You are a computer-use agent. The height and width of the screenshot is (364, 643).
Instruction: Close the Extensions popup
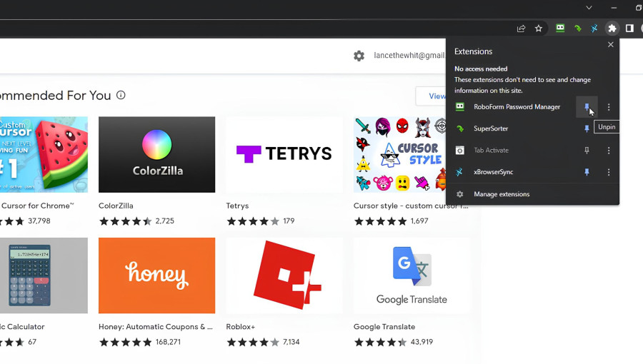point(611,45)
